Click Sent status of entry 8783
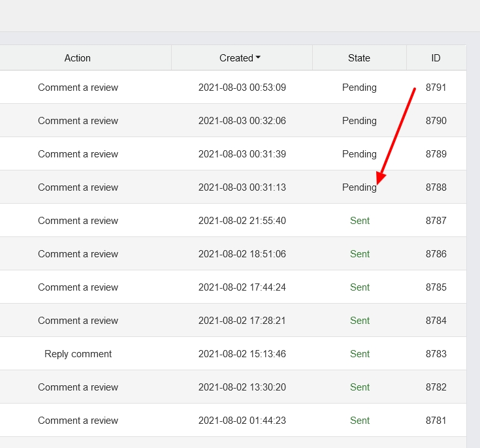This screenshot has width=480, height=448. point(360,354)
